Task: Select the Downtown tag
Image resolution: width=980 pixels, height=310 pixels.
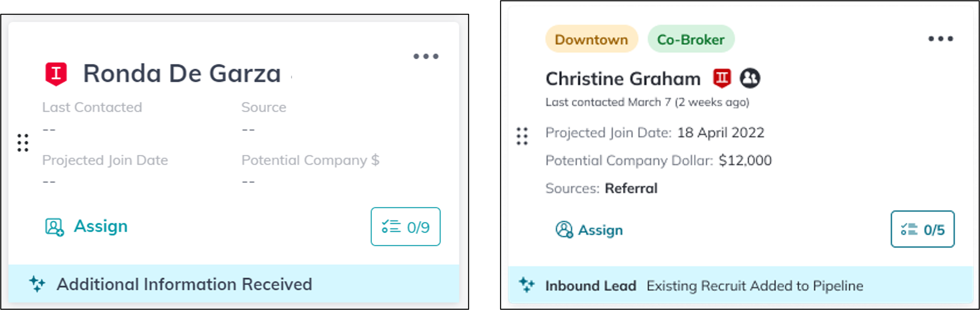Action: click(591, 39)
